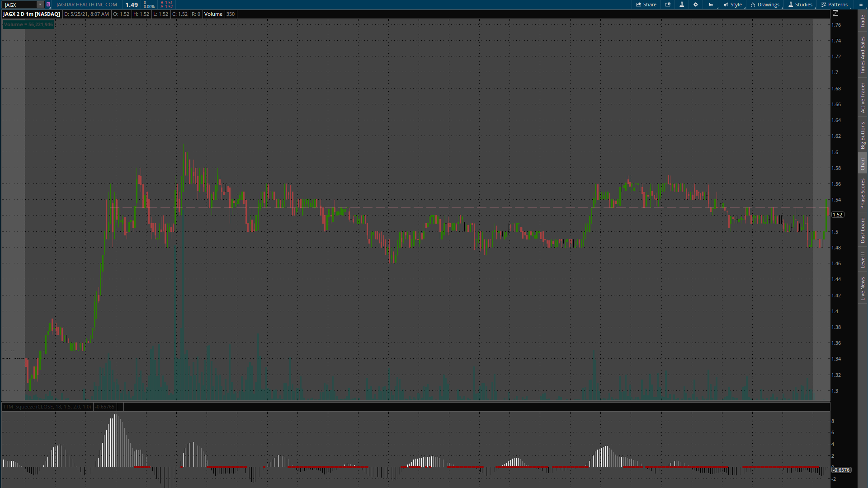The height and width of the screenshot is (488, 868).
Task: Toggle the Level II sidebar panel
Action: (x=863, y=260)
